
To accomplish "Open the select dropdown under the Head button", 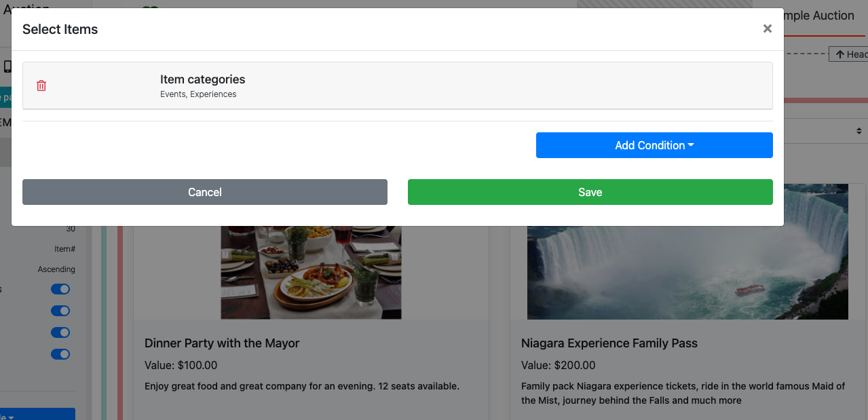I will 826,130.
